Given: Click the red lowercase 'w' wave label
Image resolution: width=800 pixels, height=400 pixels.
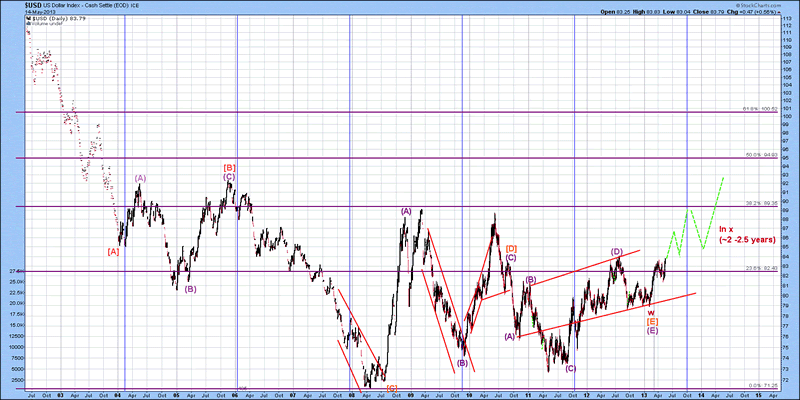Looking at the screenshot, I should [x=652, y=312].
